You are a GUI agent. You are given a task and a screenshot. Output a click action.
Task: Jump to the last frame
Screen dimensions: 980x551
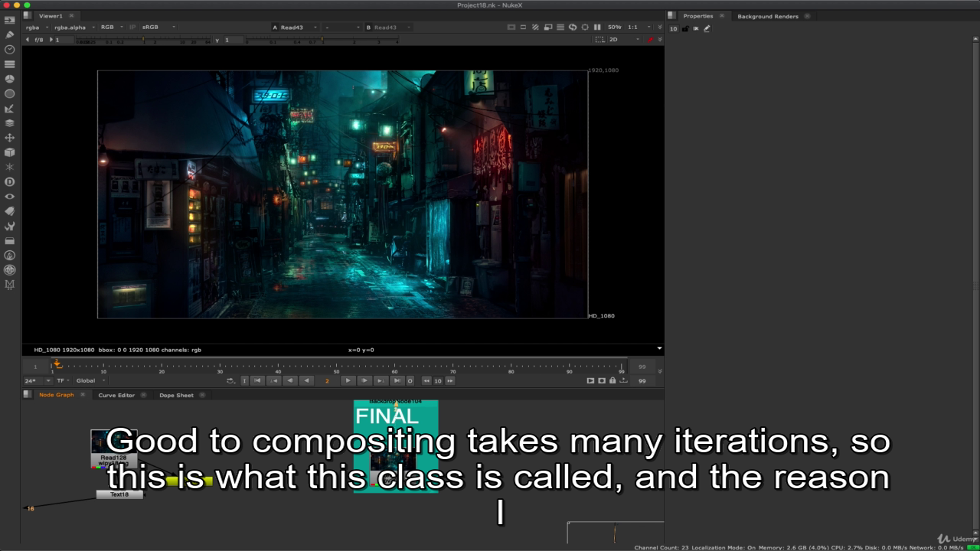pos(397,380)
